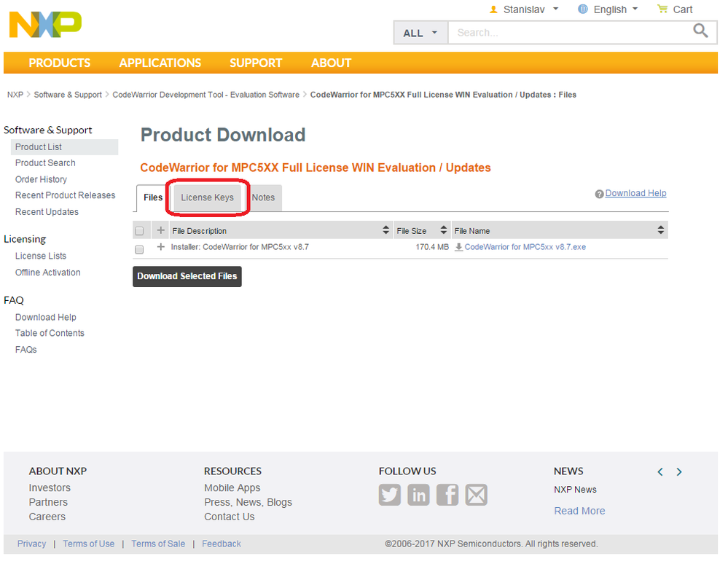Open Terms of Sale footer link
The image size is (728, 580).
[158, 544]
